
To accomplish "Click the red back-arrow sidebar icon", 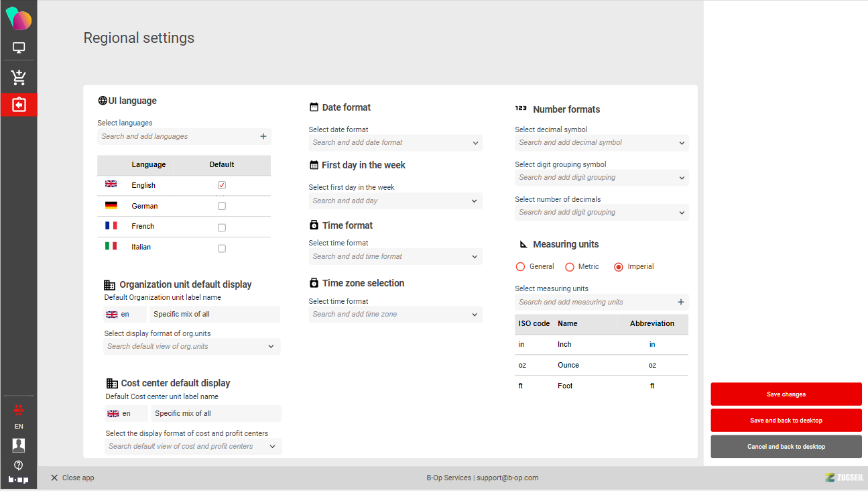I will [19, 105].
